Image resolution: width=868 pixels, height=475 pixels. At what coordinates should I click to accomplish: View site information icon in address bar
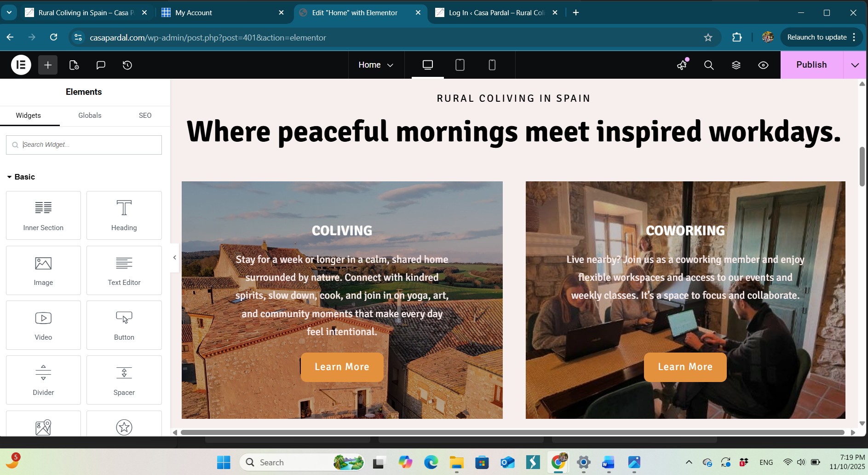(78, 37)
